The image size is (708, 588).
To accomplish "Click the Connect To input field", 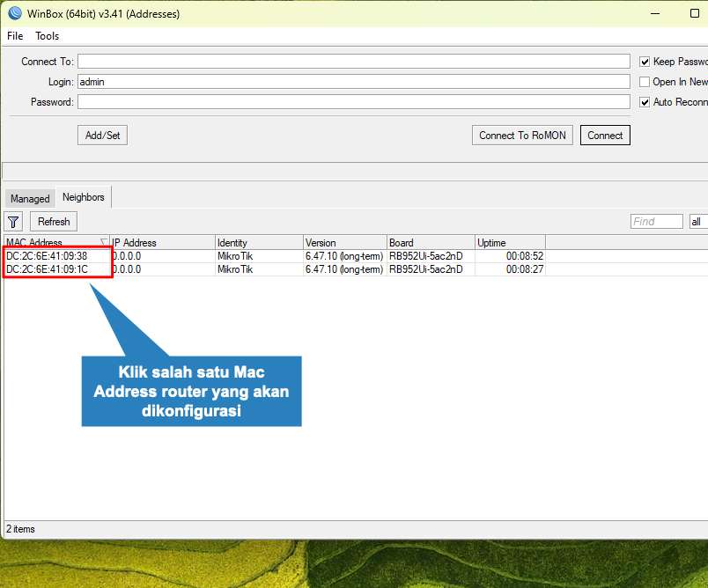I will 353,62.
